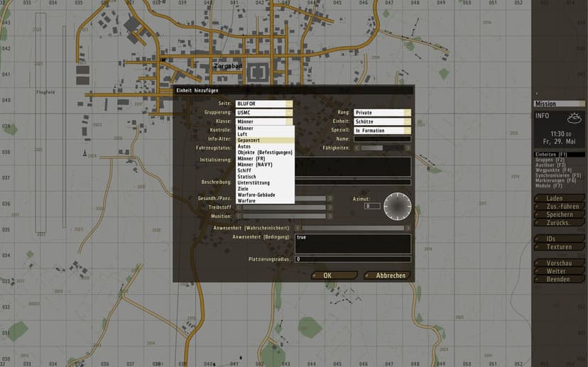This screenshot has width=588, height=367.
Task: Save the mission with Speichern
Action: [559, 214]
